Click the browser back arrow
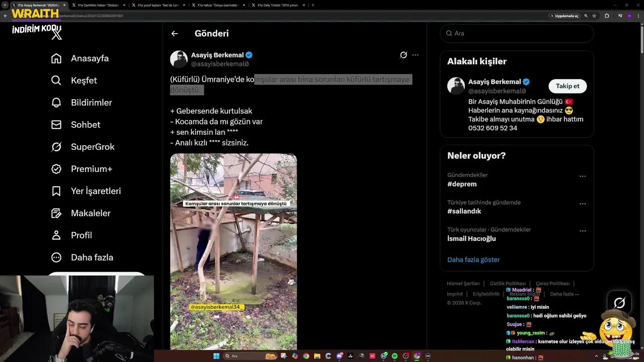644x362 pixels. (x=5, y=16)
